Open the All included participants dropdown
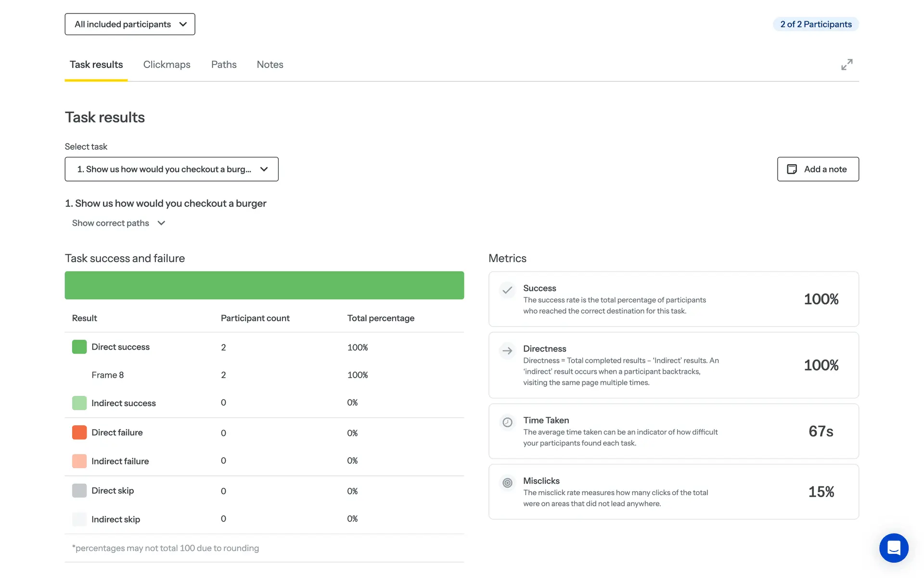The width and height of the screenshot is (924, 578). (130, 24)
